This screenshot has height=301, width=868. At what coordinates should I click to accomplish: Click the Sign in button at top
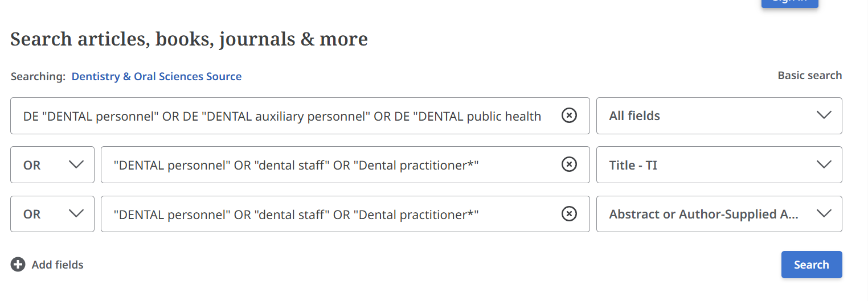pyautogui.click(x=789, y=2)
